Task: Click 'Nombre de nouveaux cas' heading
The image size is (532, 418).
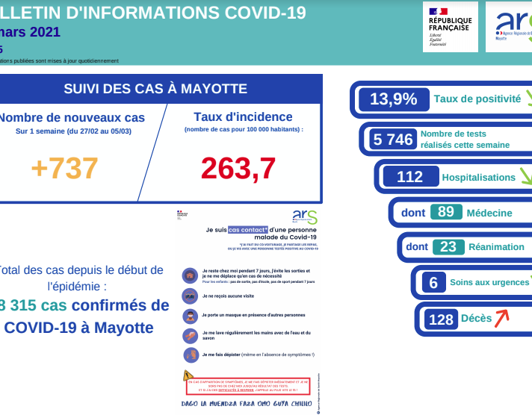Action: point(72,118)
